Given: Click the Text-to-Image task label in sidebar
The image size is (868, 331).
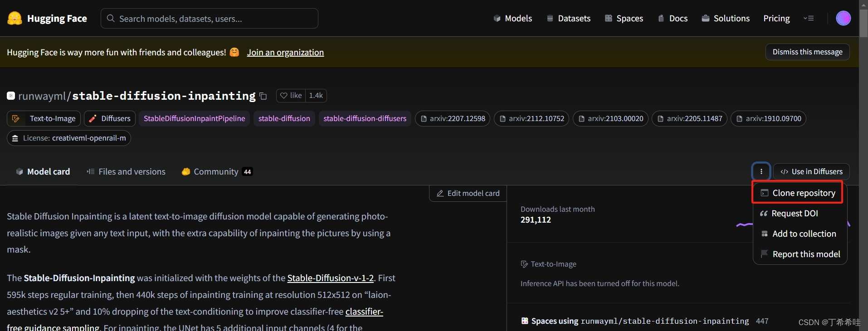Looking at the screenshot, I should (x=549, y=264).
